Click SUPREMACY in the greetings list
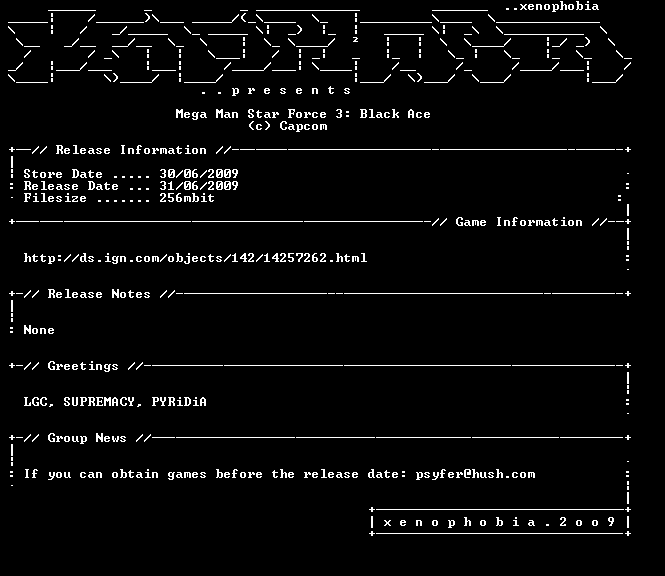The width and height of the screenshot is (665, 576). click(99, 402)
